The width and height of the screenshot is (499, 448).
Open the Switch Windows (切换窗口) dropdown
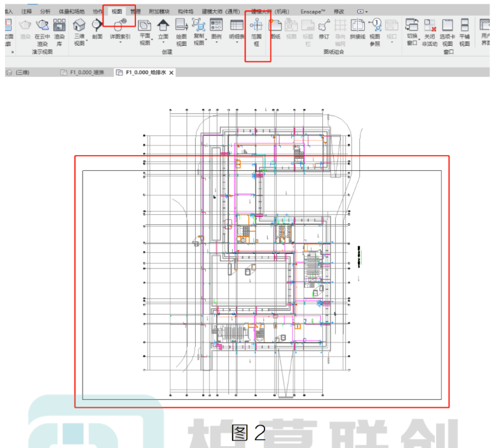pyautogui.click(x=419, y=39)
